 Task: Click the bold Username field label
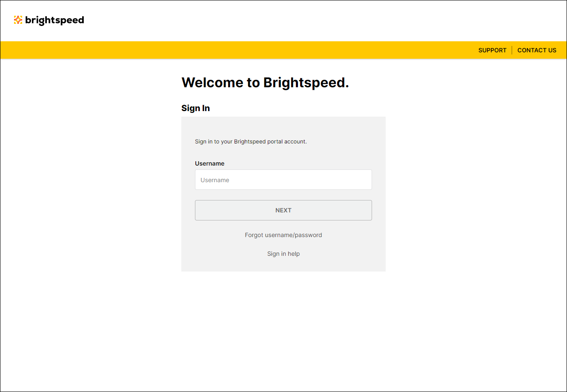point(209,163)
